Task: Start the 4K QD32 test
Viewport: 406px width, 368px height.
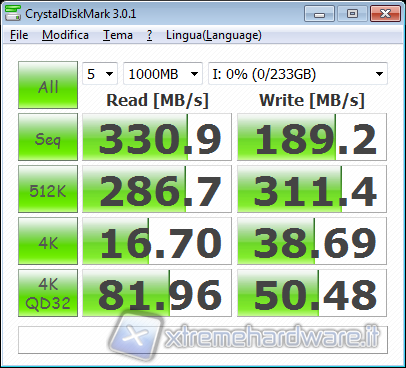Action: [x=48, y=293]
